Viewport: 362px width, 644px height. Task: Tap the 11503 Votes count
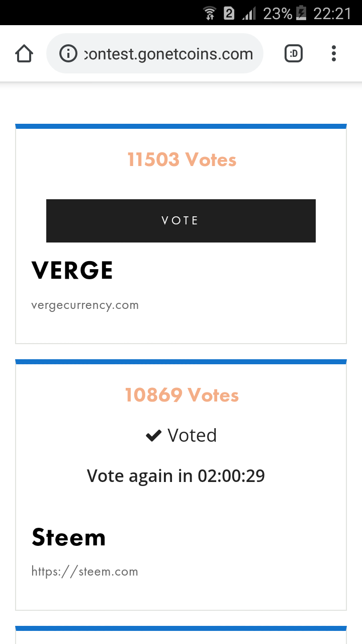tap(182, 160)
